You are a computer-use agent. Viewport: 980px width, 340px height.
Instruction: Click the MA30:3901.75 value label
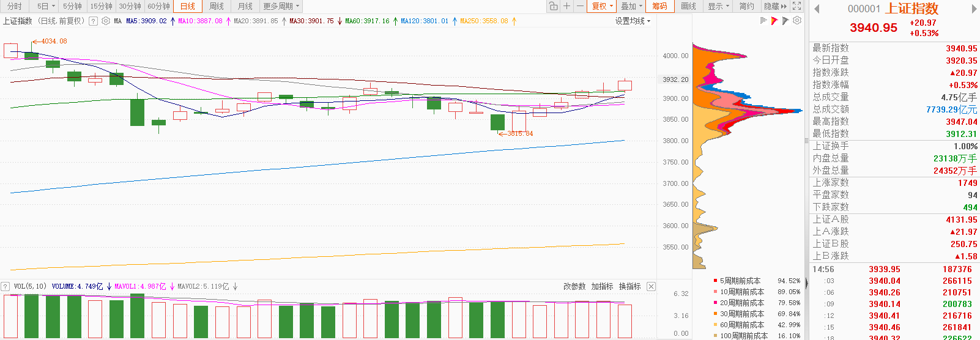tap(311, 21)
